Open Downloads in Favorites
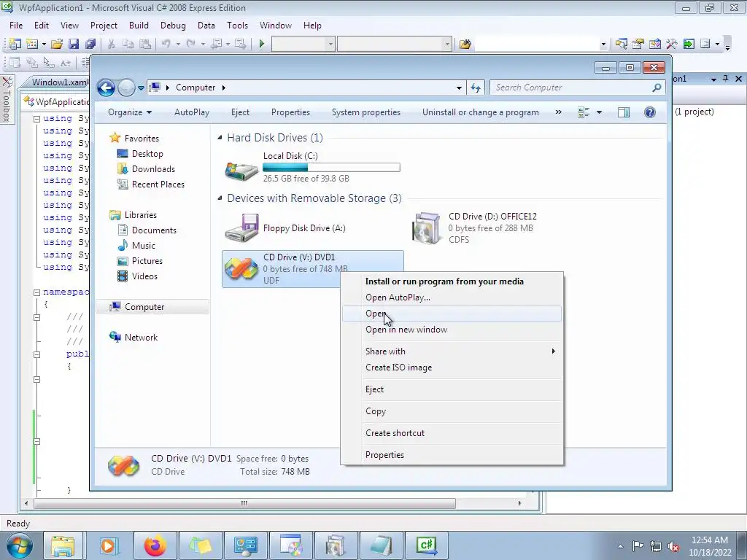 (x=146, y=169)
